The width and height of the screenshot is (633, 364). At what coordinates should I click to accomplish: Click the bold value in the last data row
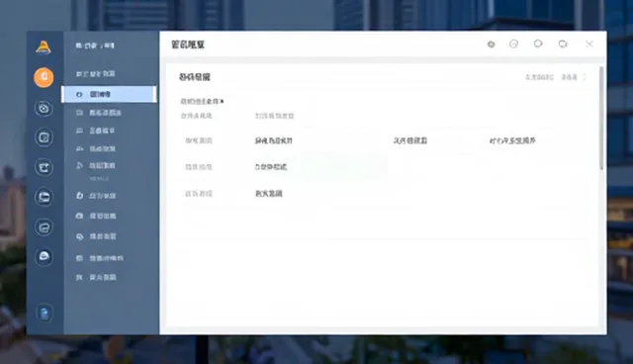(x=269, y=194)
